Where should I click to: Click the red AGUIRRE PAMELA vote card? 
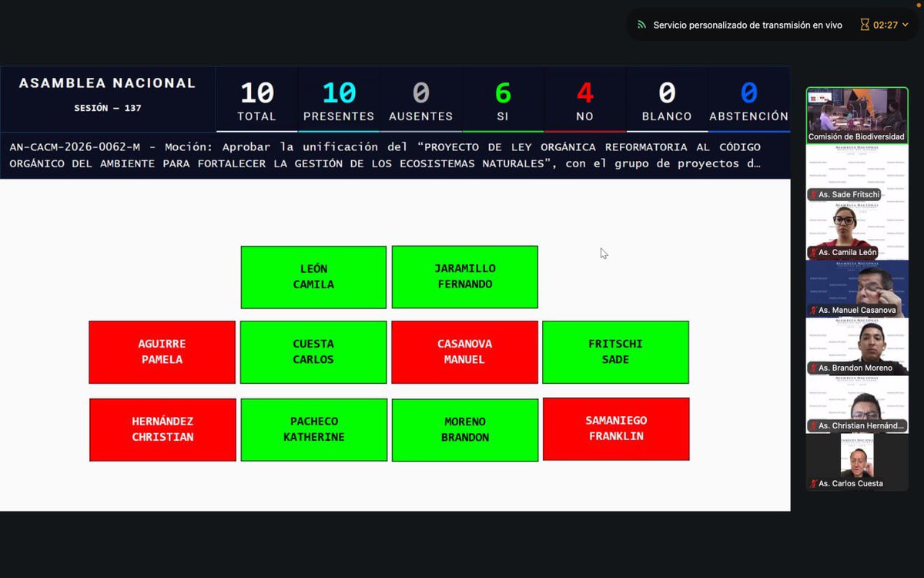162,352
